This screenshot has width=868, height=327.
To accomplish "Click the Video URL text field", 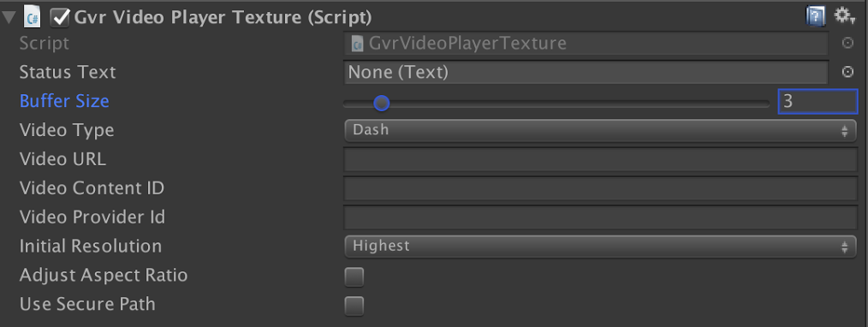I will tap(601, 159).
